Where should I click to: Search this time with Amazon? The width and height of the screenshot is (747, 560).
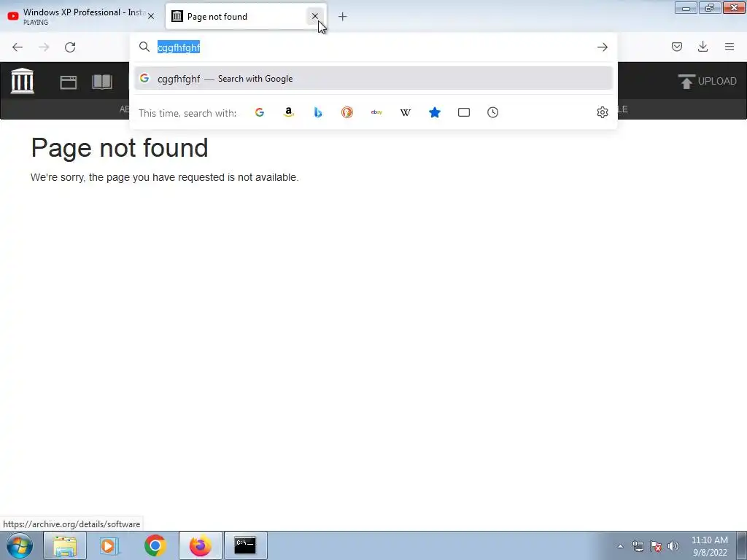click(289, 112)
